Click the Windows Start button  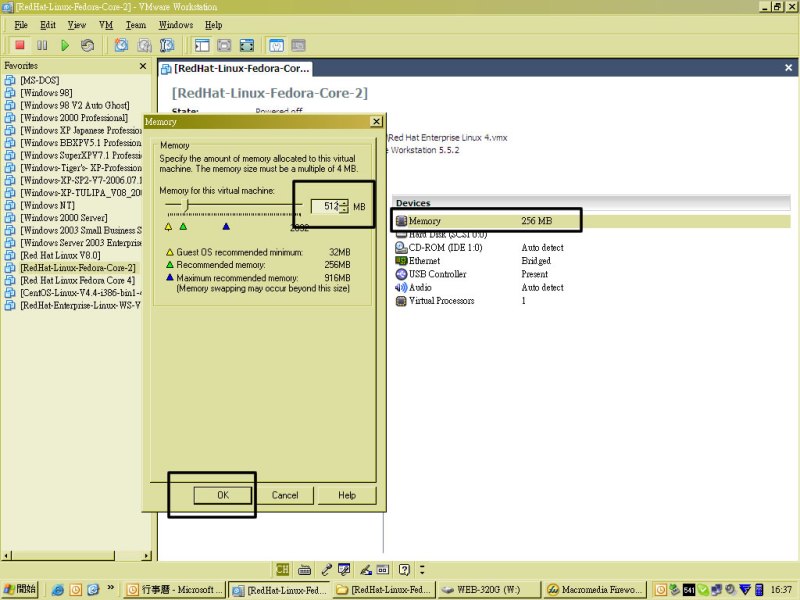coord(20,589)
